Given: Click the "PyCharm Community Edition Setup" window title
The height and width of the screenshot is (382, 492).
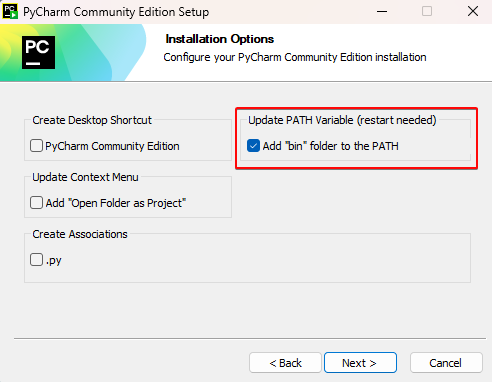Looking at the screenshot, I should point(116,12).
